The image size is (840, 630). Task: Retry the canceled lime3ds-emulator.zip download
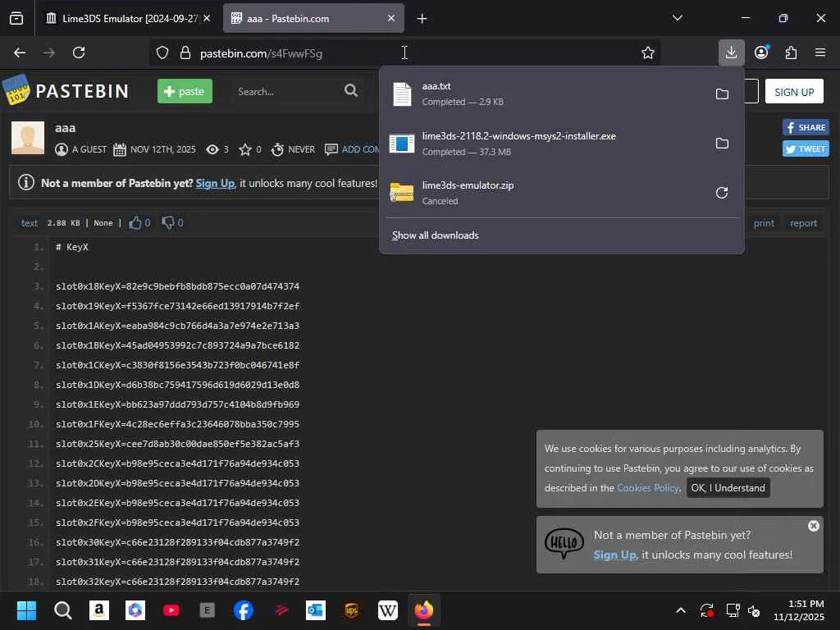tap(722, 193)
